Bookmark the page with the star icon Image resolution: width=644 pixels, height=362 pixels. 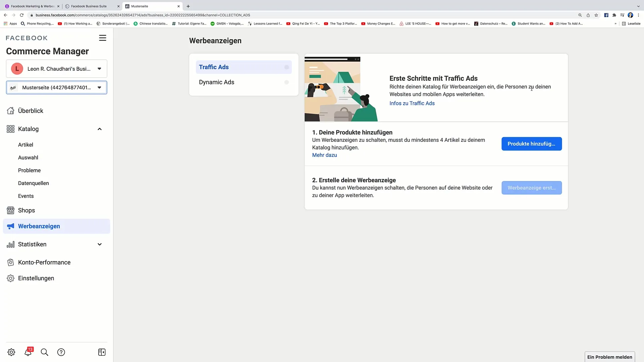coord(596,15)
